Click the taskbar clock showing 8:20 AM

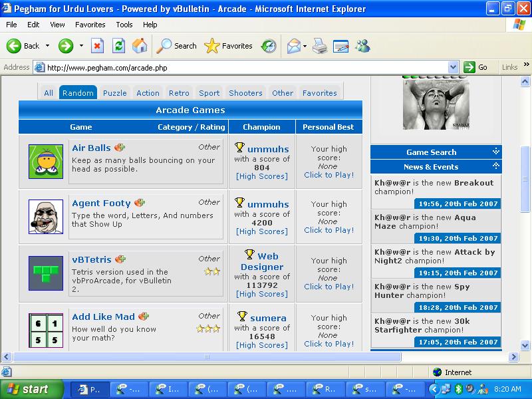point(507,389)
